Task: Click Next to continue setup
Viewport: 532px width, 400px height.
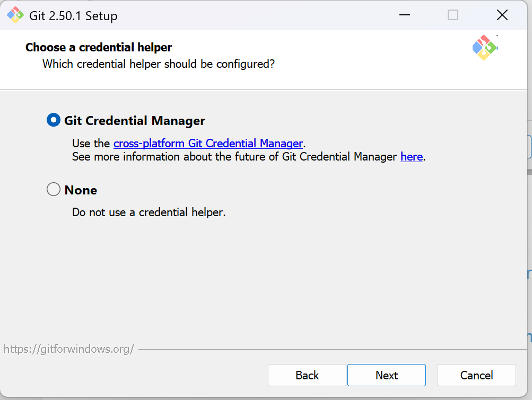Action: point(387,375)
